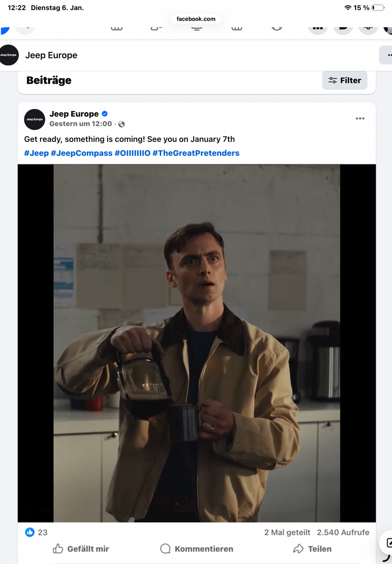Open the new message compose icon
Viewport: 392px width, 564px height.
pyautogui.click(x=388, y=542)
